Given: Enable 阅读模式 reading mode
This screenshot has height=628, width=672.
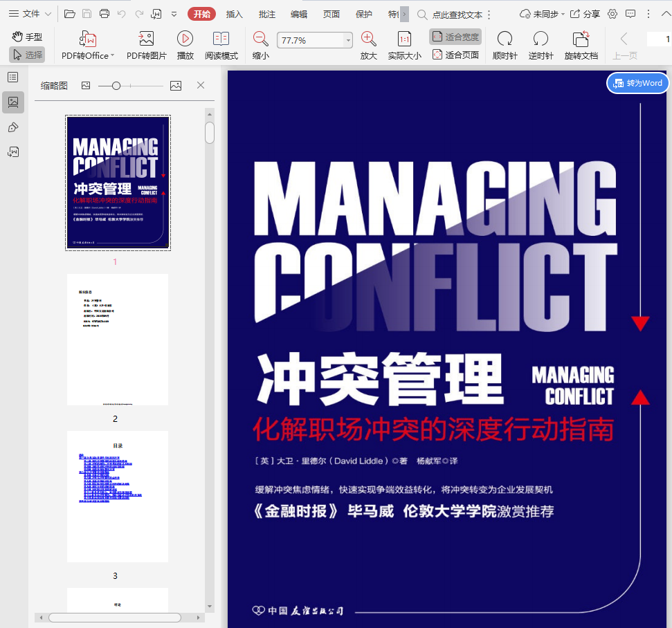Looking at the screenshot, I should [221, 46].
